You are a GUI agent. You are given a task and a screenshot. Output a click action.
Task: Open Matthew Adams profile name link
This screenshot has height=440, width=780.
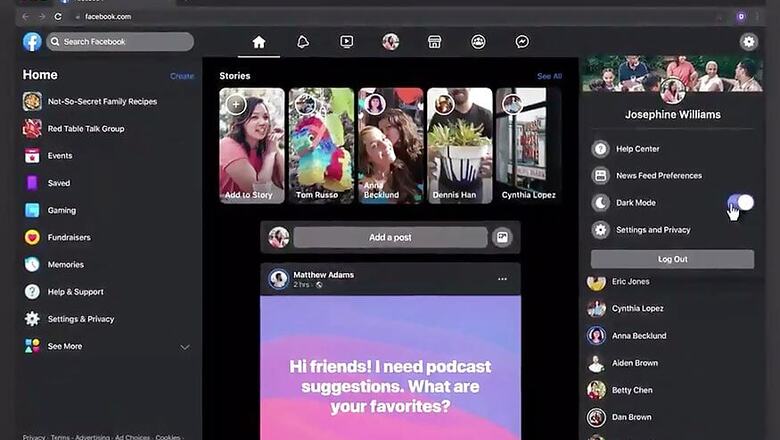pyautogui.click(x=323, y=274)
